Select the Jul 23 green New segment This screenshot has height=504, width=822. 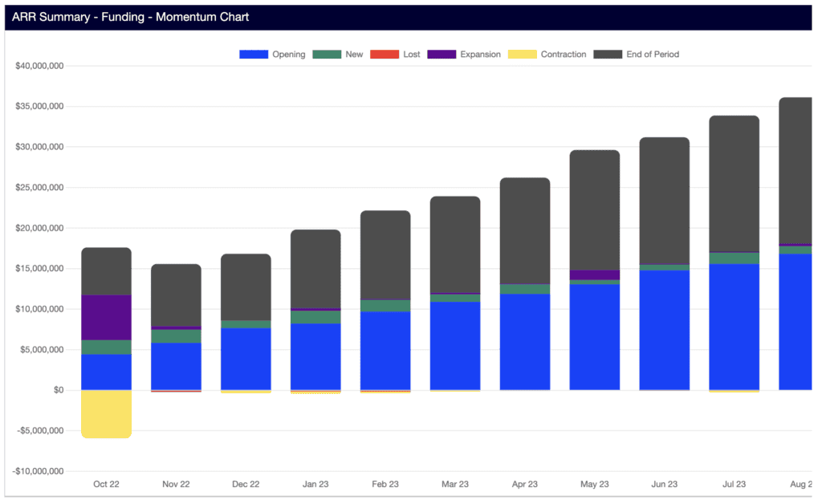coord(734,258)
